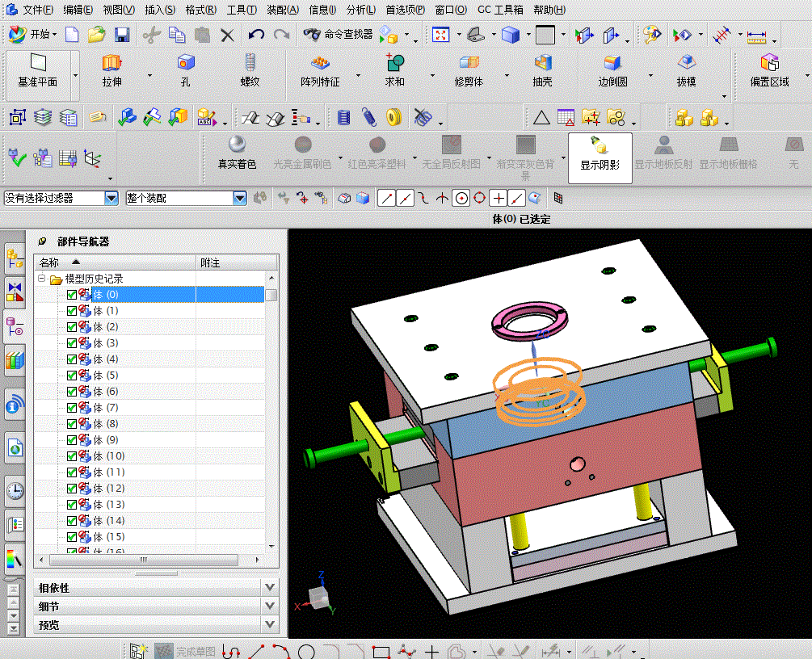Screen dimensions: 812x659
Task: Select the 拔模 draft tool
Action: [686, 71]
